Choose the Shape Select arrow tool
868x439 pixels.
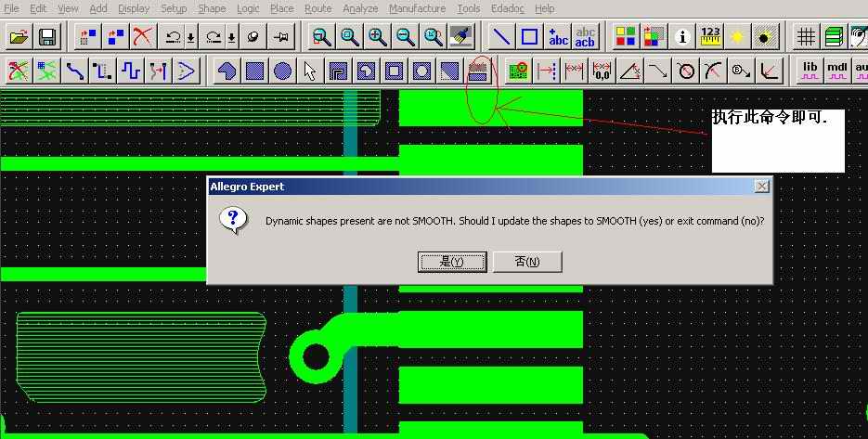click(x=310, y=71)
